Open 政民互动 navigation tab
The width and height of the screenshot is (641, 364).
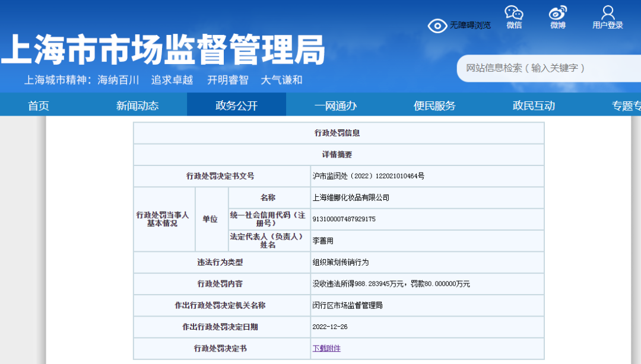[x=534, y=106]
